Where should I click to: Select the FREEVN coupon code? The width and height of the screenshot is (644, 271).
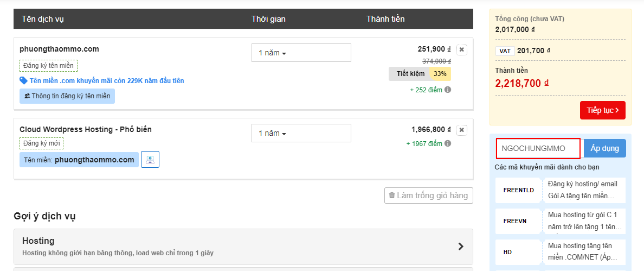tap(515, 221)
